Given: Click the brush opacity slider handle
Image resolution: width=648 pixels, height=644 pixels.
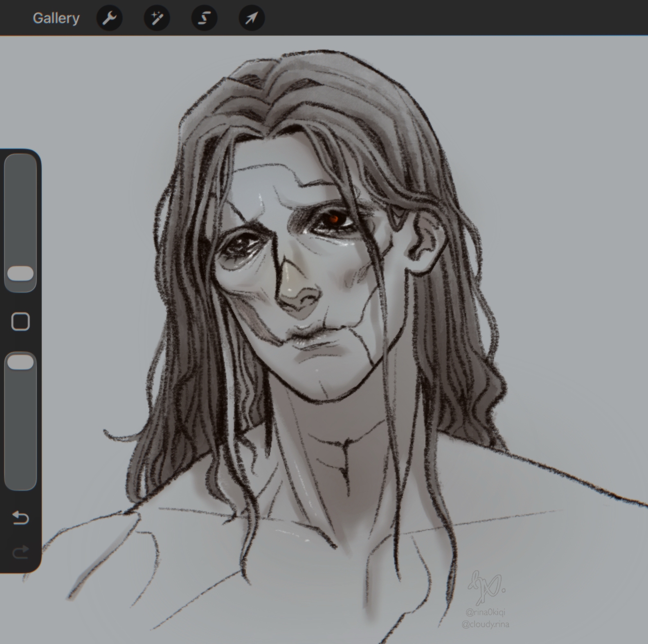Looking at the screenshot, I should click(20, 362).
